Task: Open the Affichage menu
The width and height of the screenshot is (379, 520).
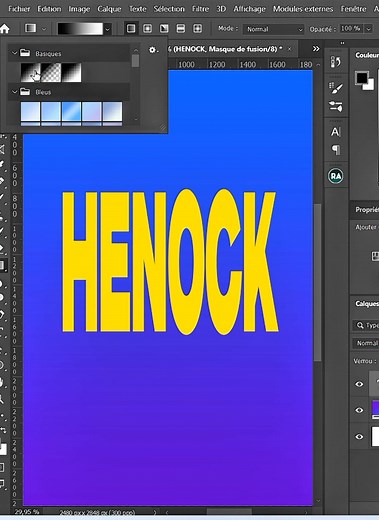Action: 249,9
